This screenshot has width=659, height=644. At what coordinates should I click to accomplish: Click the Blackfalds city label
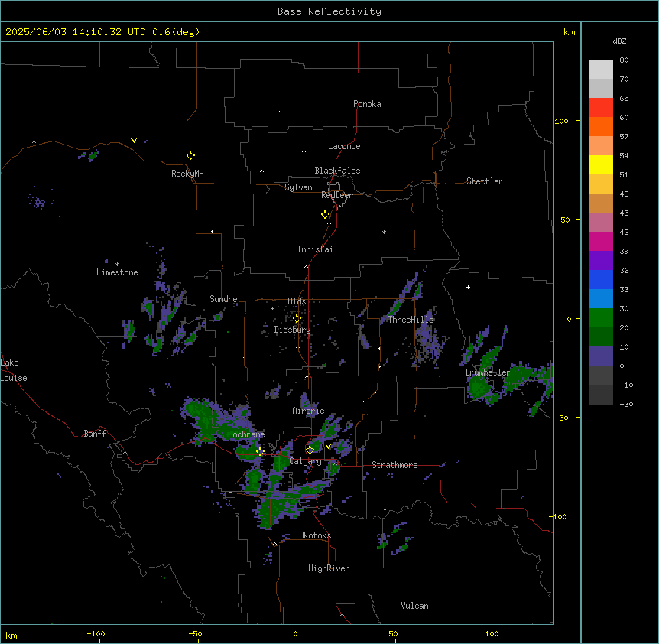(x=337, y=171)
